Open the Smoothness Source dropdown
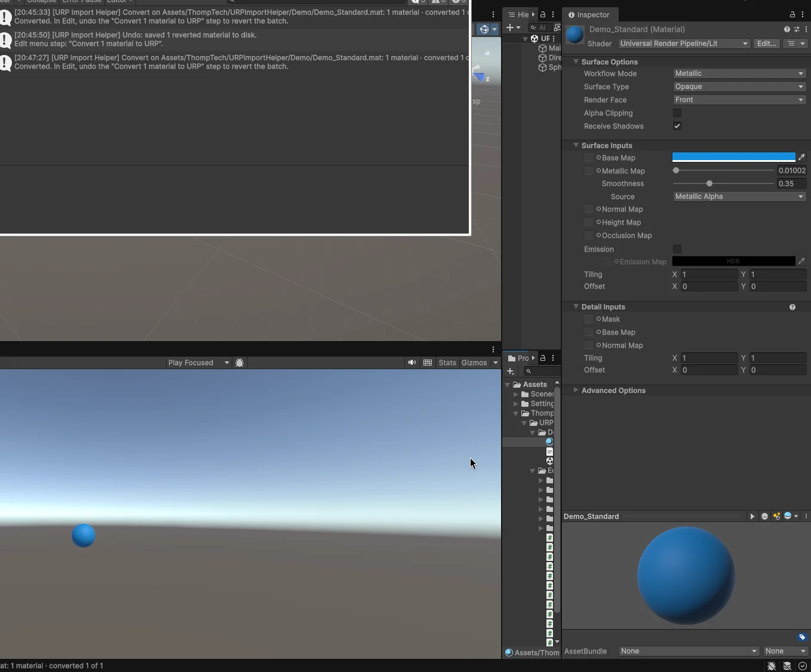The width and height of the screenshot is (811, 672). click(x=739, y=197)
